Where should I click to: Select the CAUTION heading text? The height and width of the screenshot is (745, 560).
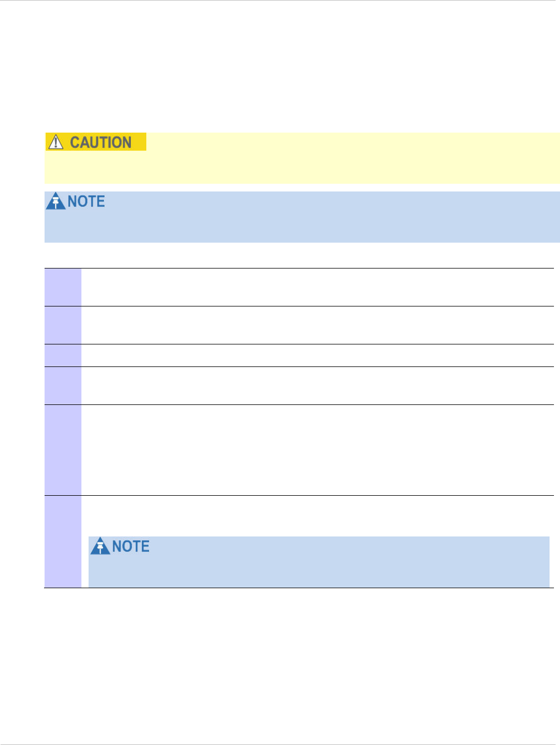click(x=101, y=143)
